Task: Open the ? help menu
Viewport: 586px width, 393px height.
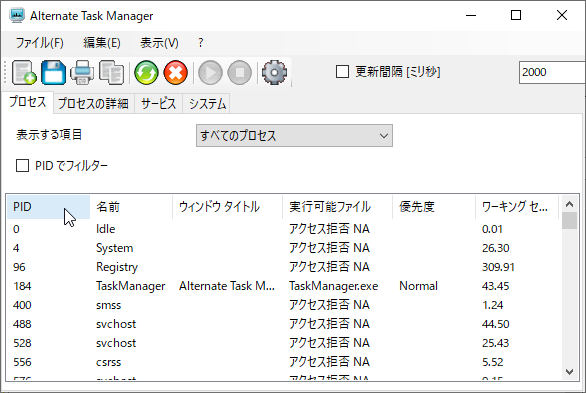Action: (x=201, y=43)
